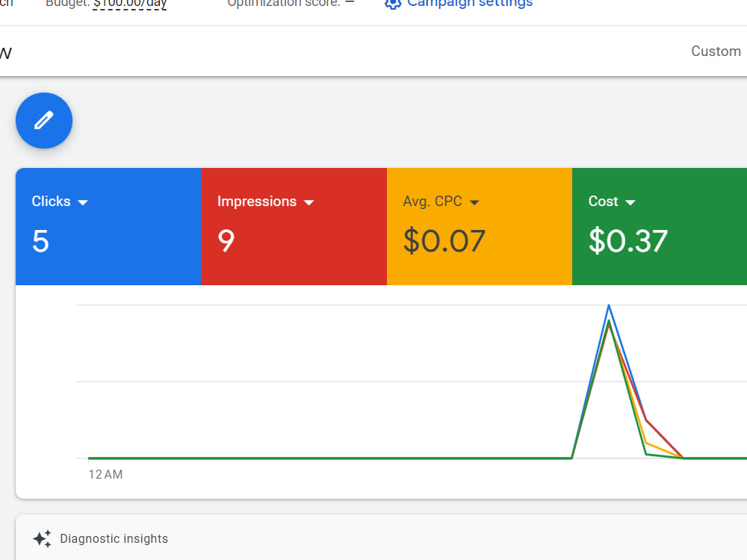
Task: Click the blue pencil edit icon
Action: 43,120
